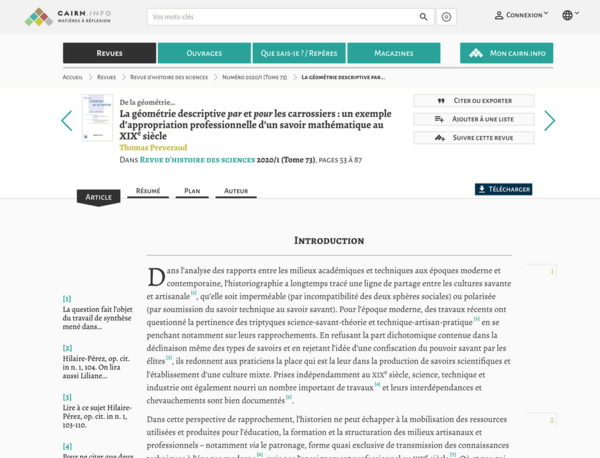Open the language globe menu
The image size is (600, 458).
pyautogui.click(x=570, y=15)
